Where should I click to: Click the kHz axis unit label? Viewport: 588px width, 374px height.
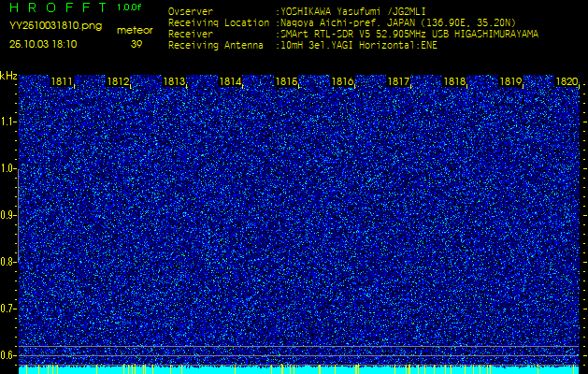(x=8, y=76)
